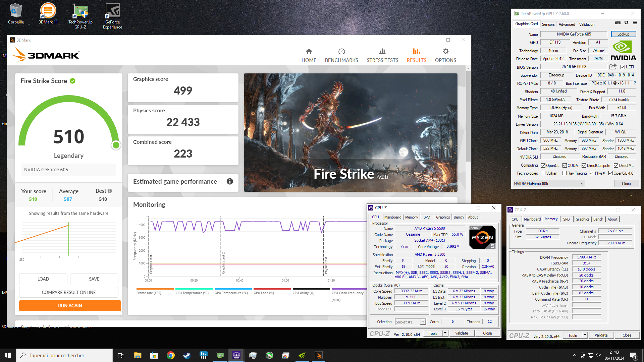644x362 pixels.
Task: Click the volume icon in system tray
Action: (598, 355)
